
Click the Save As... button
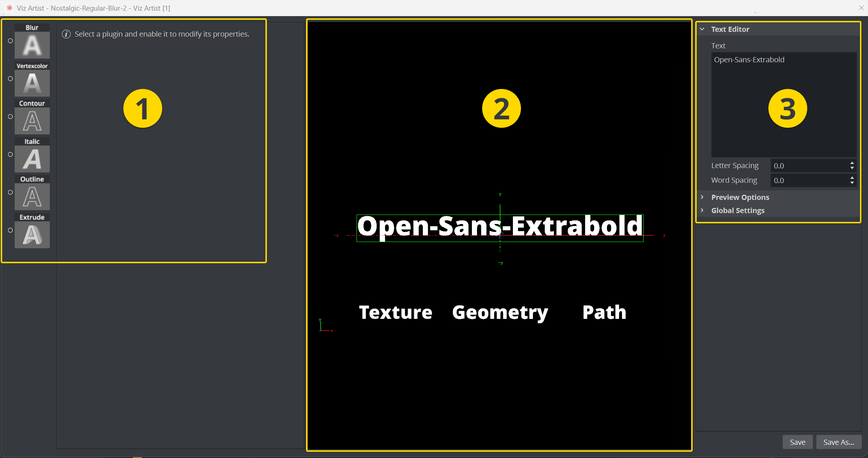[x=838, y=442]
